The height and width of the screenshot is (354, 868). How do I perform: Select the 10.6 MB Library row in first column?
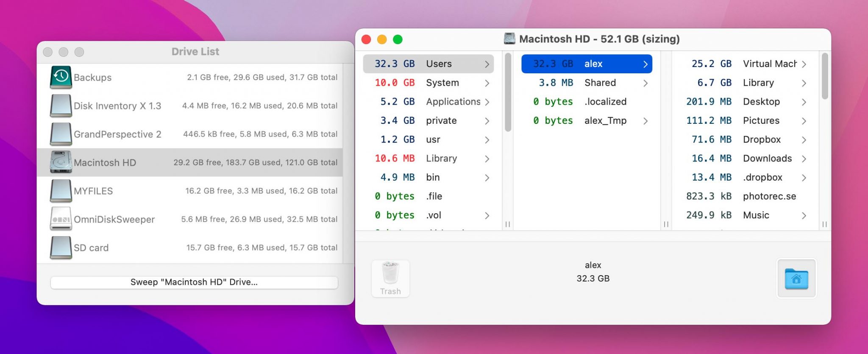point(428,158)
